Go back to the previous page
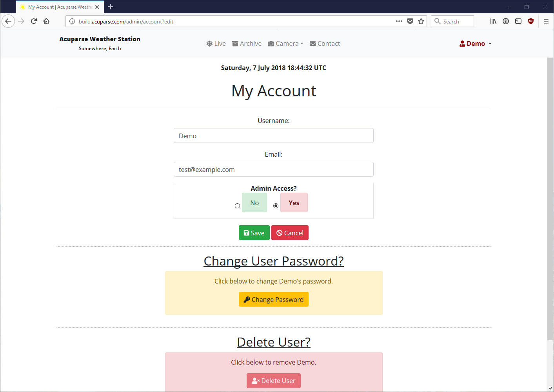 8,21
